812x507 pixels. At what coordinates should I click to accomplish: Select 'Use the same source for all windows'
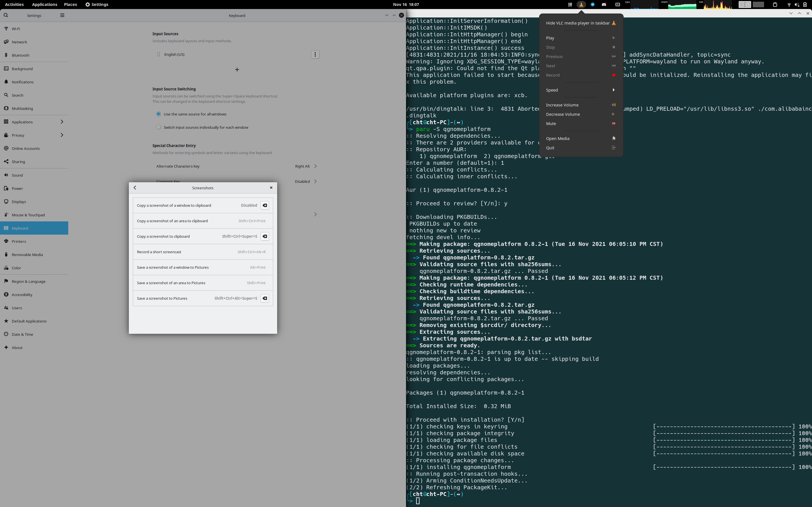pos(158,114)
